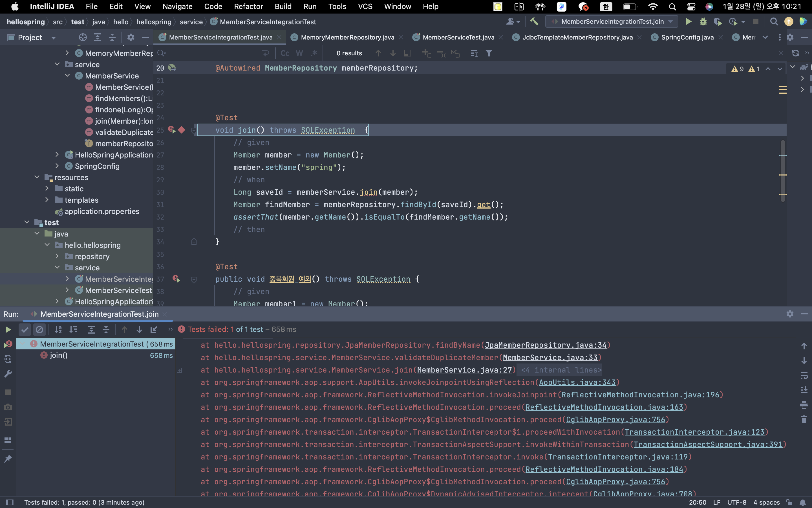Run with coverage icon in toolbar
Viewport: 812px width, 508px height.
coord(718,22)
